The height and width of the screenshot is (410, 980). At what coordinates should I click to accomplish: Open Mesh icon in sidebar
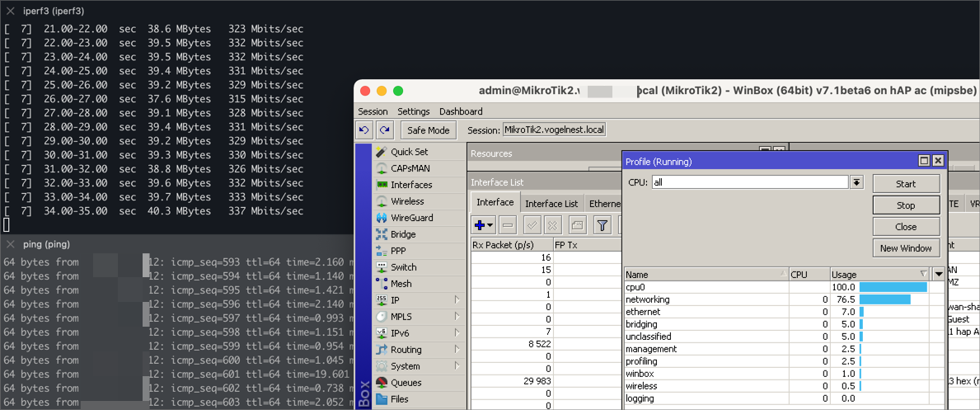coord(382,284)
